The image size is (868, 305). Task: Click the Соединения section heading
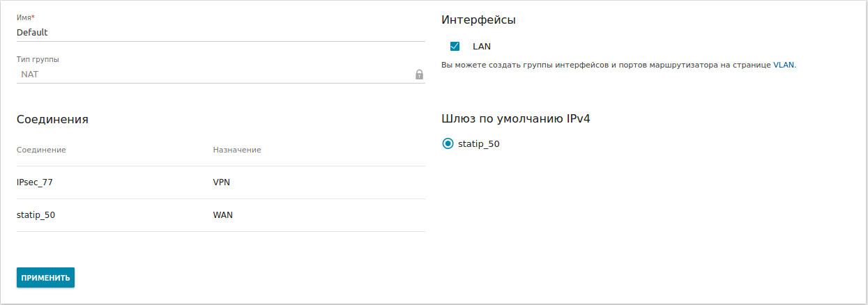click(x=52, y=119)
